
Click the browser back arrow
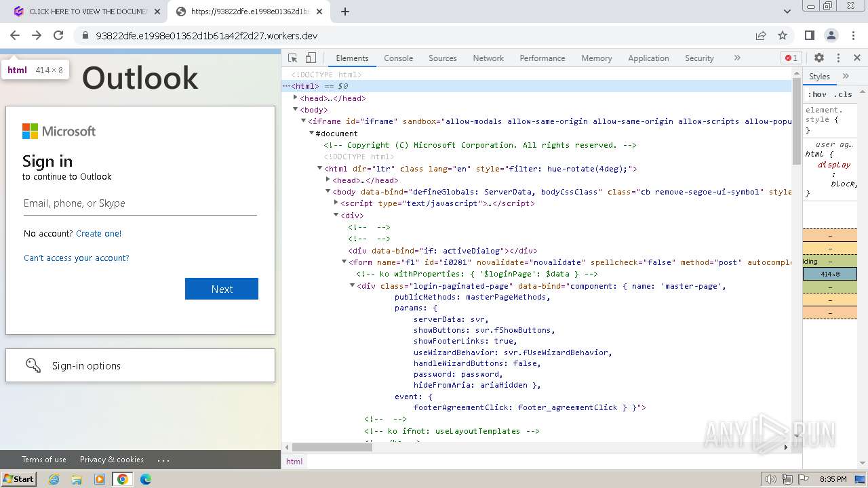pyautogui.click(x=15, y=35)
